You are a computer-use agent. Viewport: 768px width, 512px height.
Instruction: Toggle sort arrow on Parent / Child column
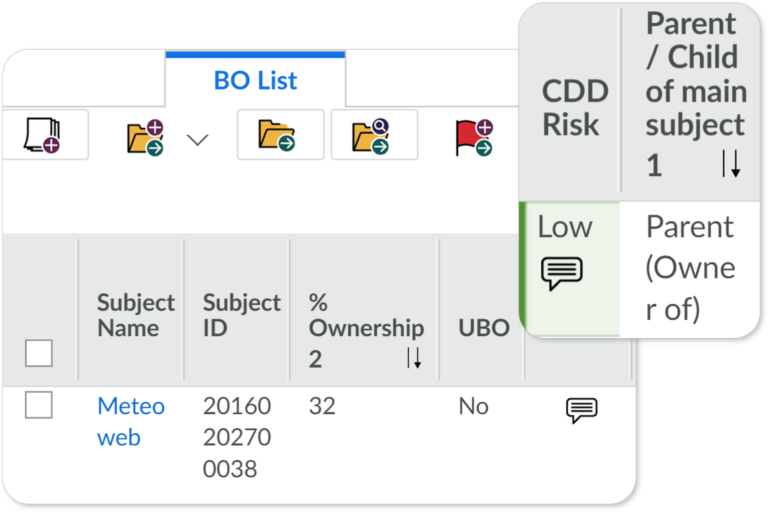click(x=731, y=164)
